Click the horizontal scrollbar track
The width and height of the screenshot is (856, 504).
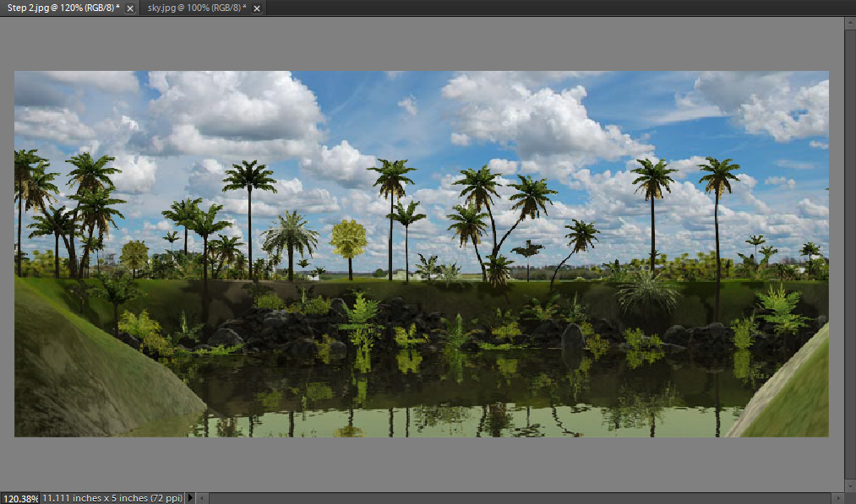[507, 498]
